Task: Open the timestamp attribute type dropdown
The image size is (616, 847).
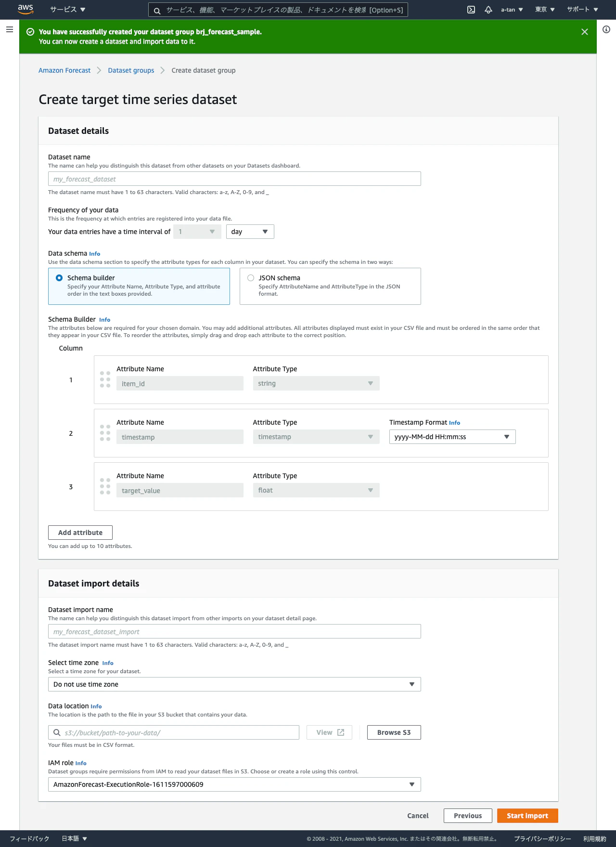Action: coord(316,437)
